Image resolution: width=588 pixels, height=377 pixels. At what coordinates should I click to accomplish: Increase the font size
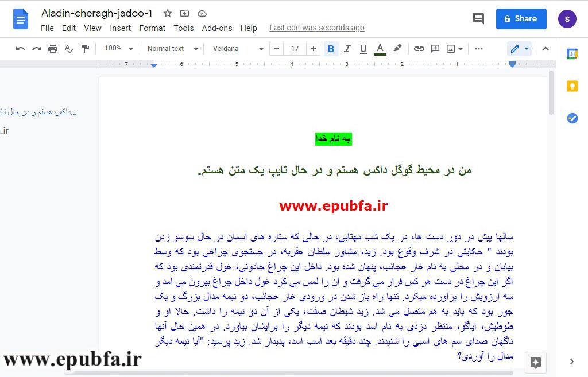(x=313, y=49)
